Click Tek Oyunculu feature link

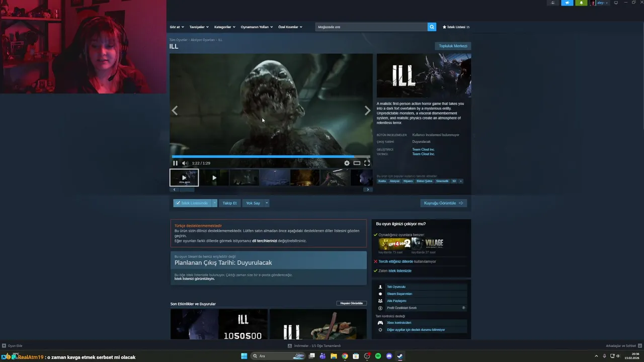point(396,287)
